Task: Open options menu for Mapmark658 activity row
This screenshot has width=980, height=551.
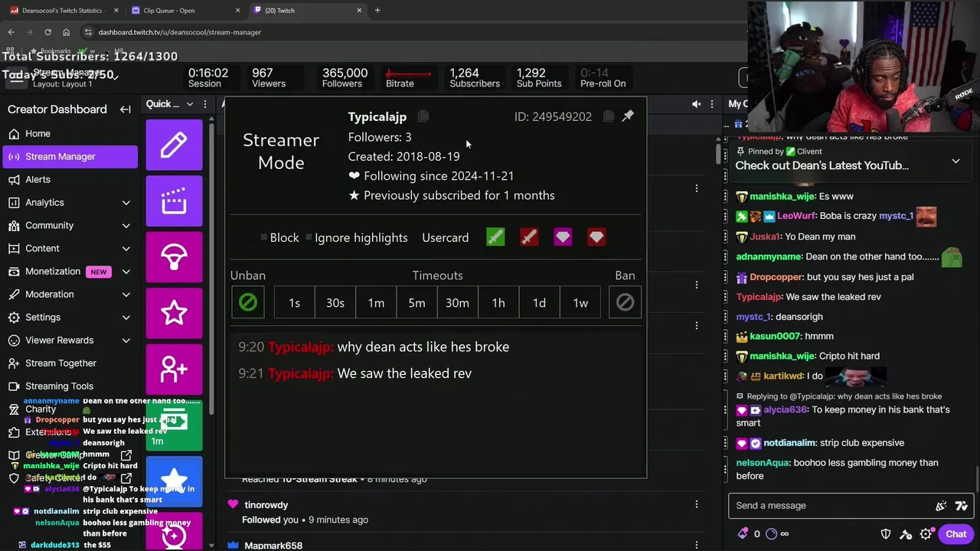Action: (696, 545)
